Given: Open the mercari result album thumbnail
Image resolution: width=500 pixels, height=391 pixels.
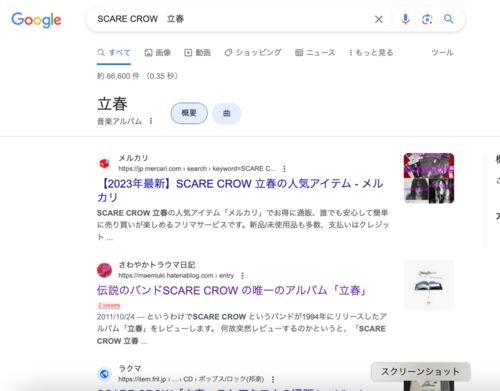Looking at the screenshot, I should pos(429,178).
